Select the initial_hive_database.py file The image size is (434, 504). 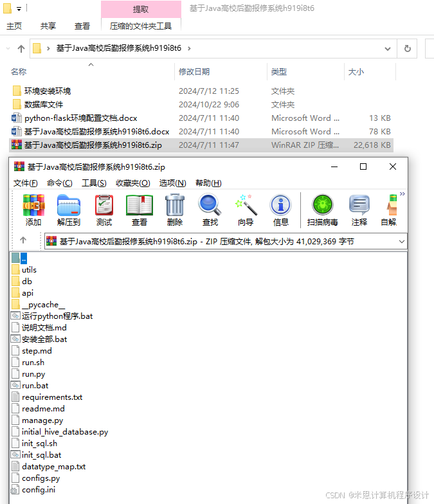click(59, 432)
